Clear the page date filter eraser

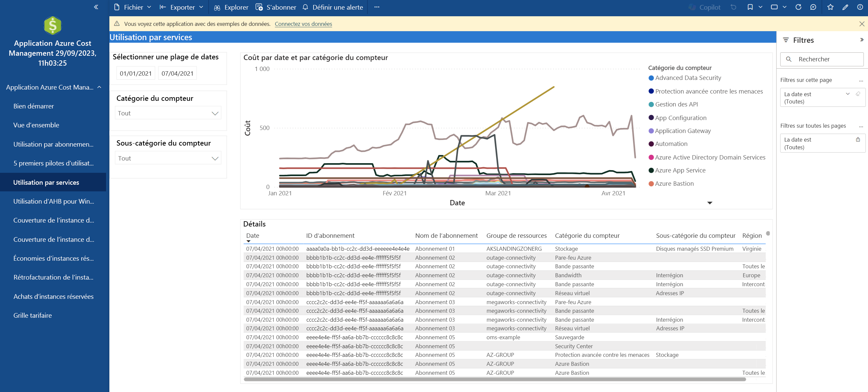click(858, 94)
